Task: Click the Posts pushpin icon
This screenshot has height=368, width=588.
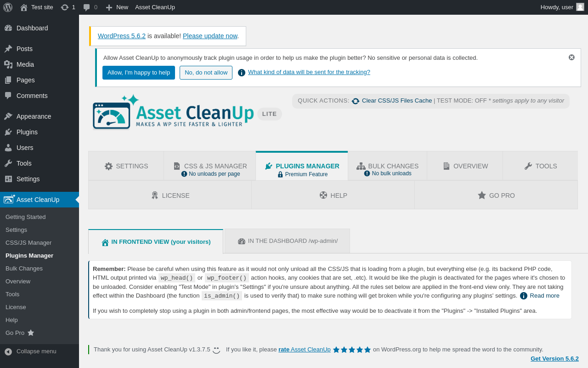Action: [x=8, y=49]
